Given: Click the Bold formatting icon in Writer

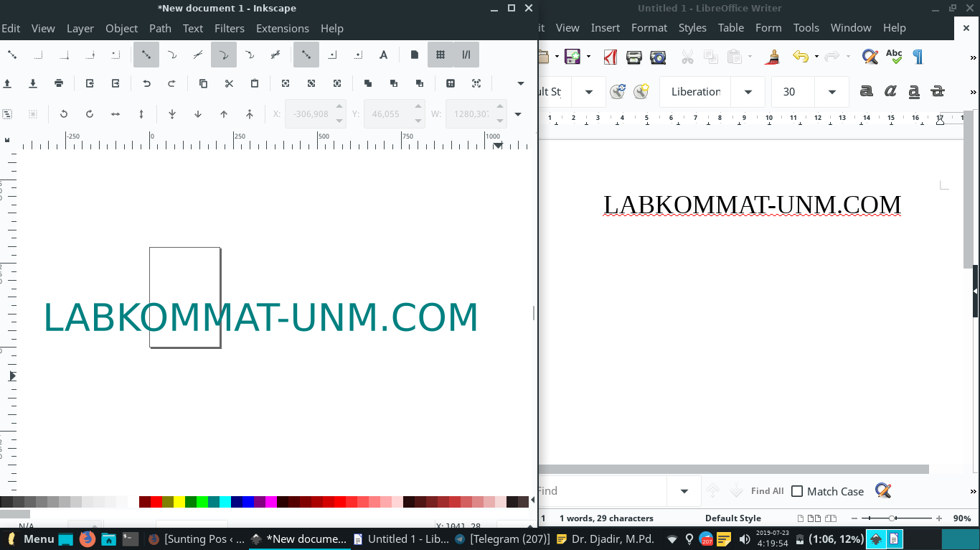Looking at the screenshot, I should pyautogui.click(x=867, y=91).
